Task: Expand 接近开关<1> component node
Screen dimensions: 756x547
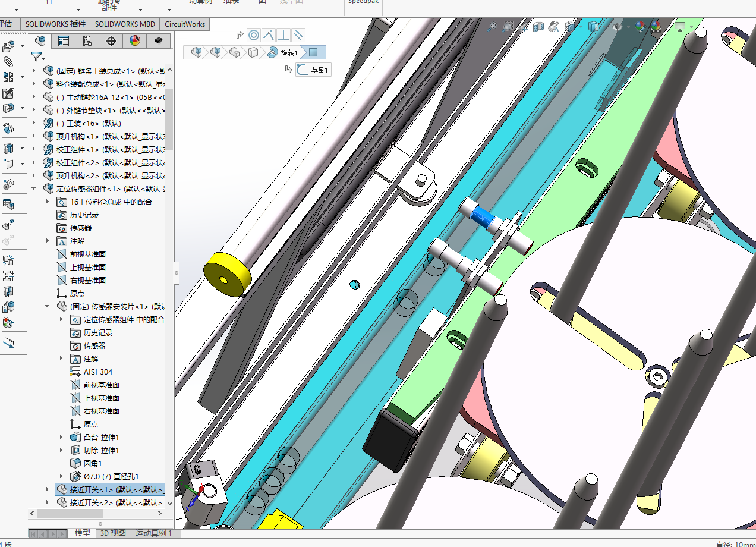Action: pos(48,489)
